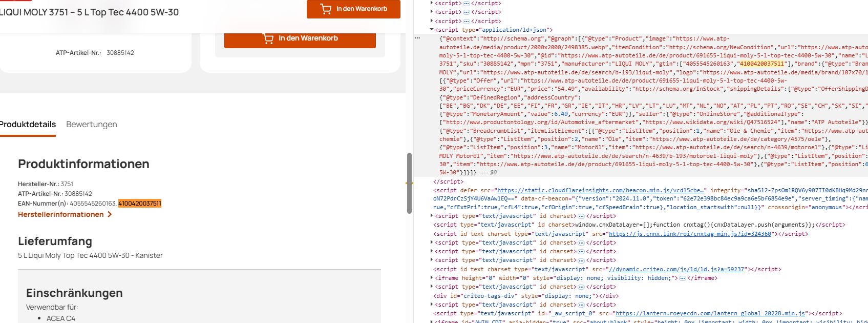This screenshot has height=323, width=868.
Task: Open the cloudflareinsights beacon.min.js source link
Action: pyautogui.click(x=601, y=190)
